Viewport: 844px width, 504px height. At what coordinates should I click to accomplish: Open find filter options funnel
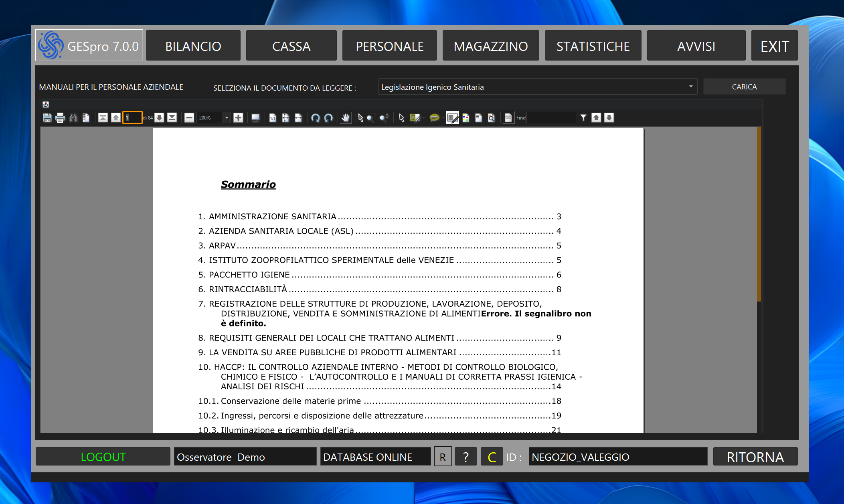click(583, 118)
